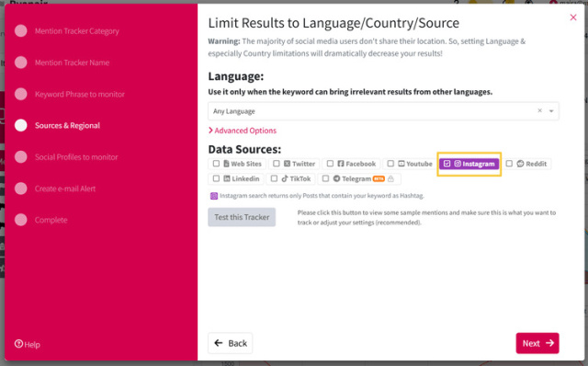Expand Advanced Options

243,131
